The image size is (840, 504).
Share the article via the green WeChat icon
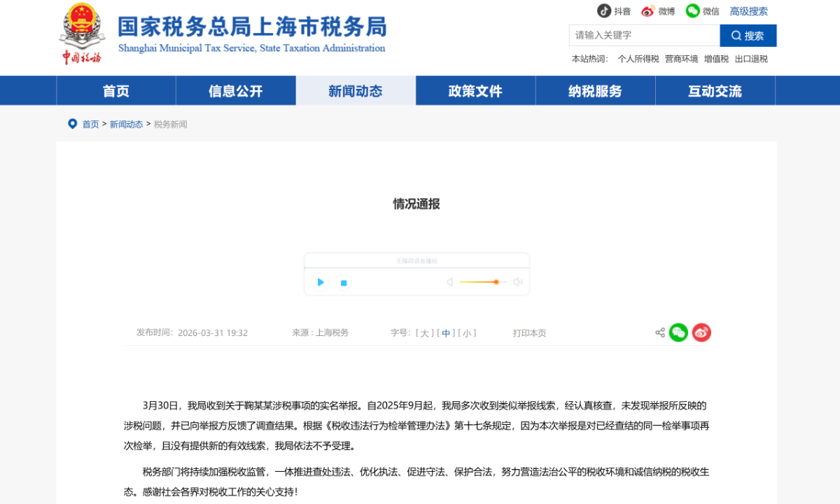click(678, 332)
